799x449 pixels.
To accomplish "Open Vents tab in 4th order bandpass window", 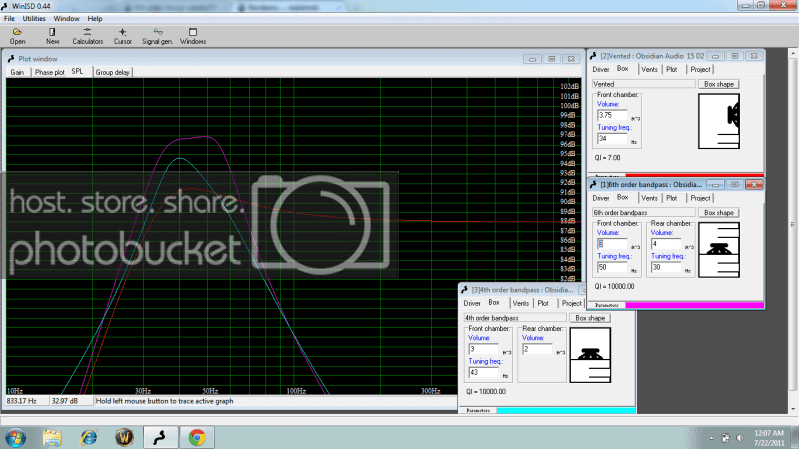I will point(520,303).
